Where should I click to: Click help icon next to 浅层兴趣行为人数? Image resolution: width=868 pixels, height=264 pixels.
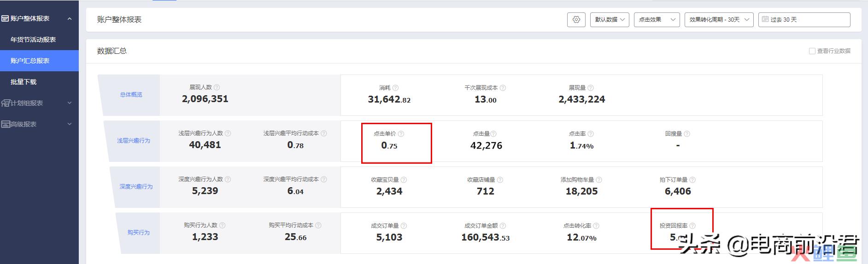228,133
